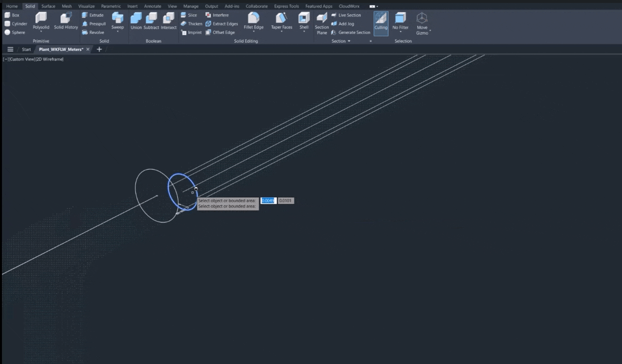622x364 pixels.
Task: Click the Subtract boolean tool
Action: (151, 21)
